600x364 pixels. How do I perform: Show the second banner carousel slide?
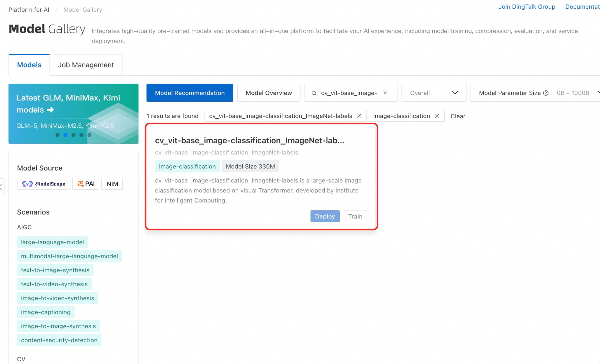[x=65, y=135]
